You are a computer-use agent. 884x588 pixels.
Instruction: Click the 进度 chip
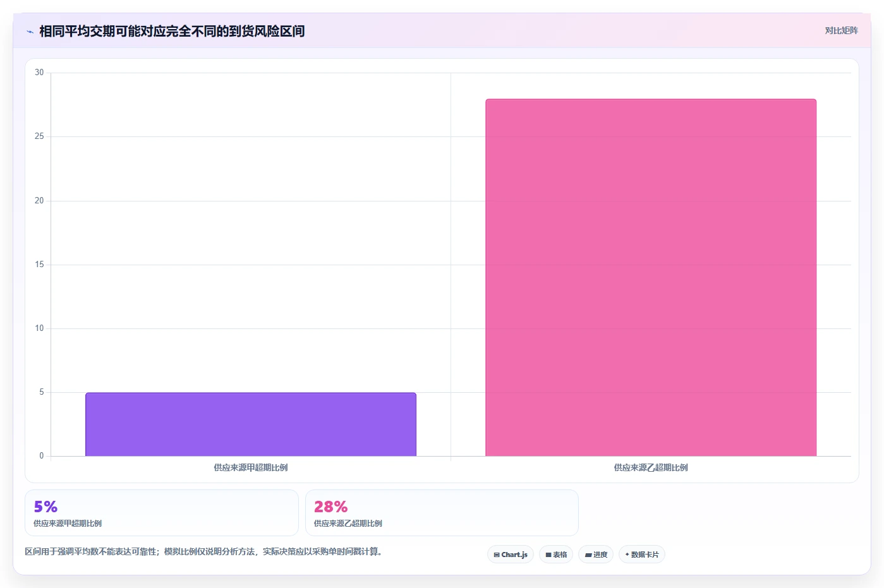[x=596, y=555]
